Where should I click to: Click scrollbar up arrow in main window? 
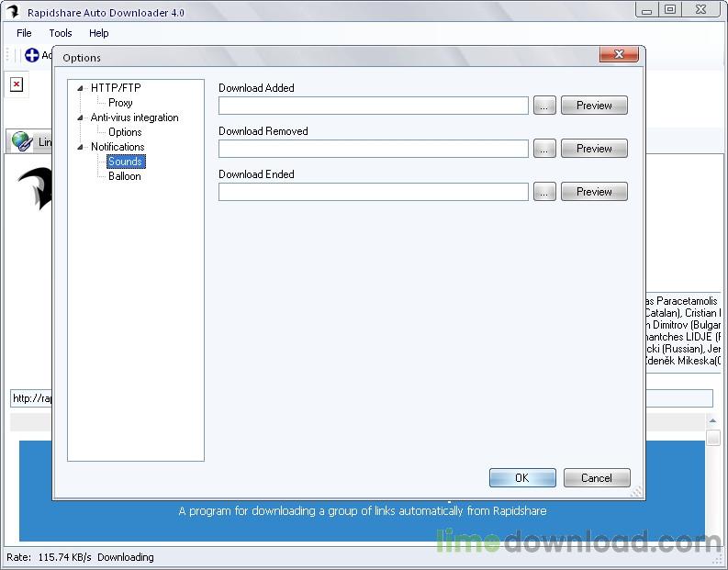point(712,421)
